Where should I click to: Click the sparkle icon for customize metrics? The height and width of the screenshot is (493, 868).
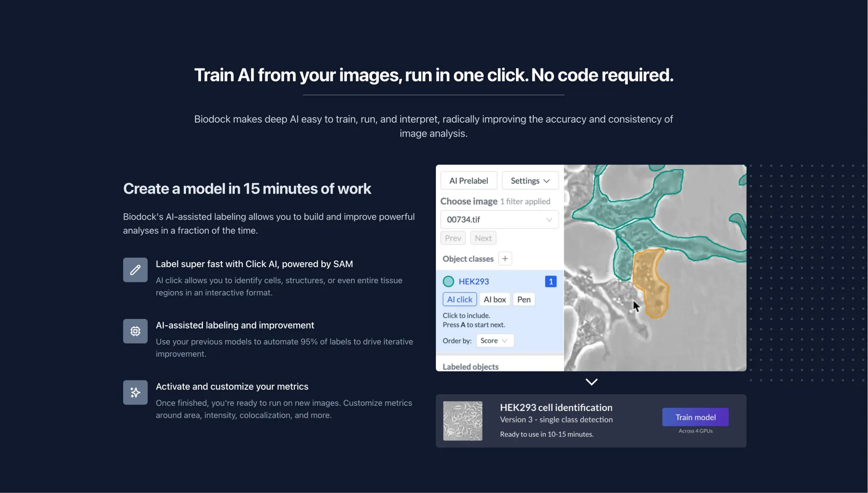pyautogui.click(x=135, y=392)
